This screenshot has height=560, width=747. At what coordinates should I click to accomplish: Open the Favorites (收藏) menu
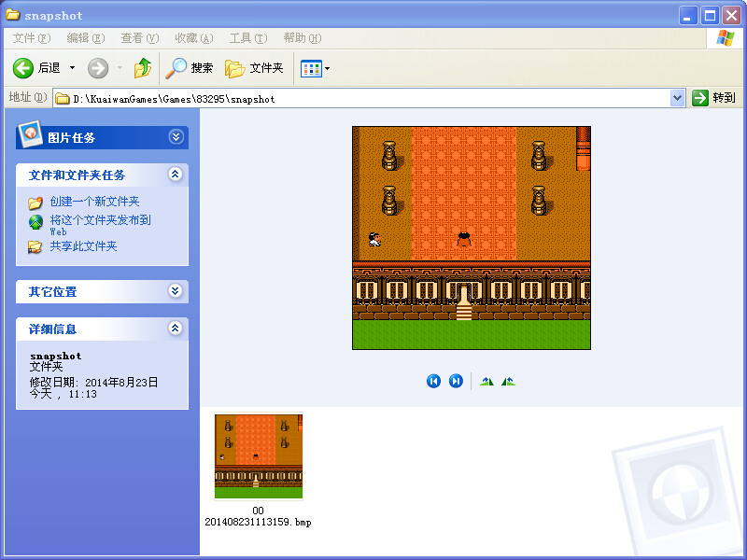[194, 38]
